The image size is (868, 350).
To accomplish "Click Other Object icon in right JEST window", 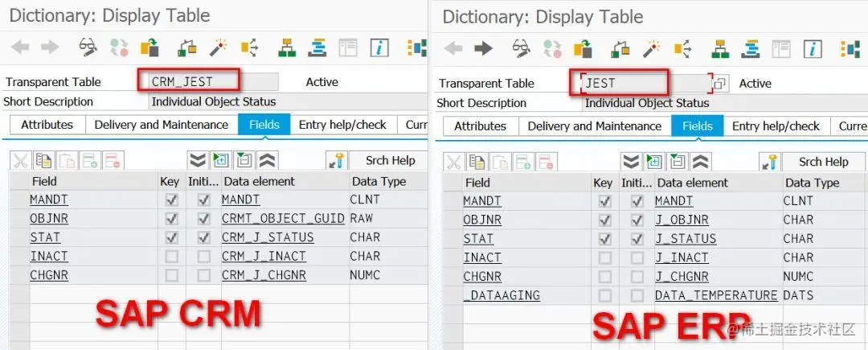I will (583, 49).
